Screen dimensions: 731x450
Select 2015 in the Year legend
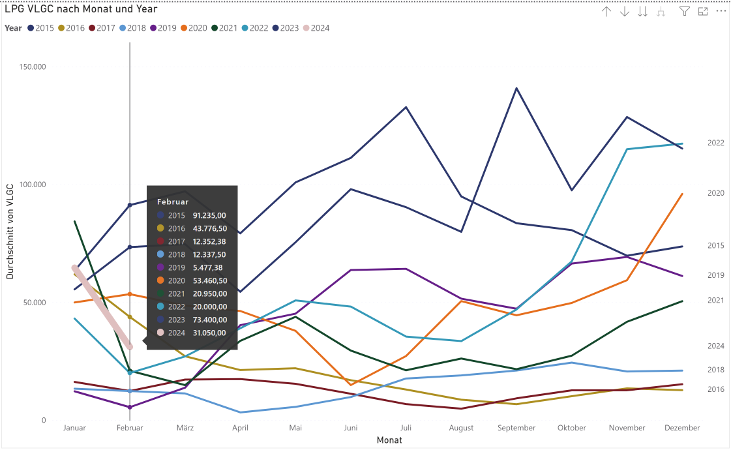[x=43, y=28]
